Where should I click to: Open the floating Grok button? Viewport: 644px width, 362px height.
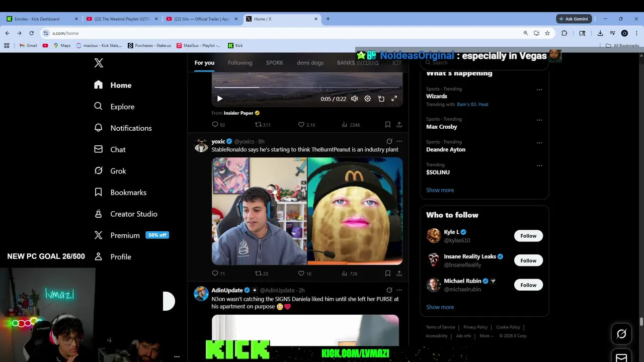[x=621, y=334]
